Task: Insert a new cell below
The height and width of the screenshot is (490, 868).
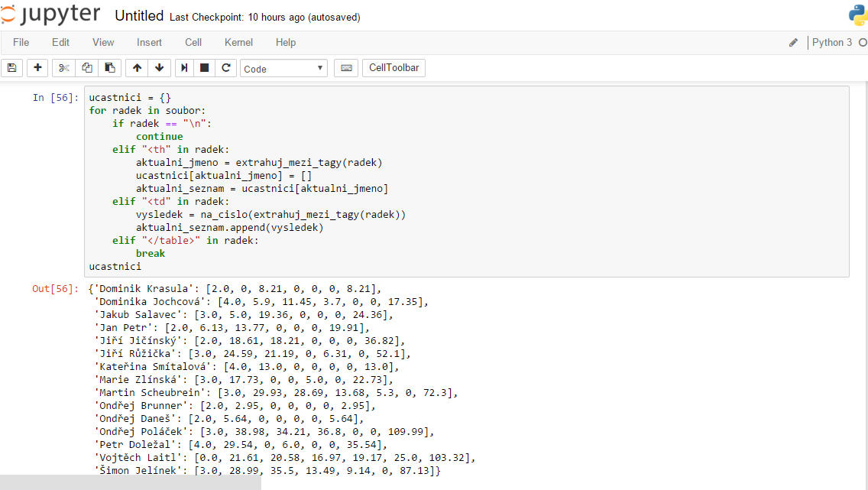Action: pyautogui.click(x=37, y=68)
